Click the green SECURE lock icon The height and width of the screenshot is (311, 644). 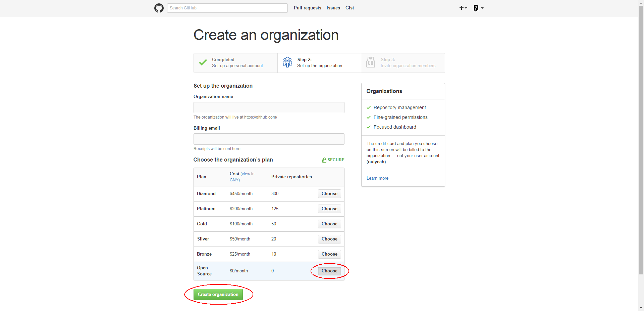click(324, 160)
